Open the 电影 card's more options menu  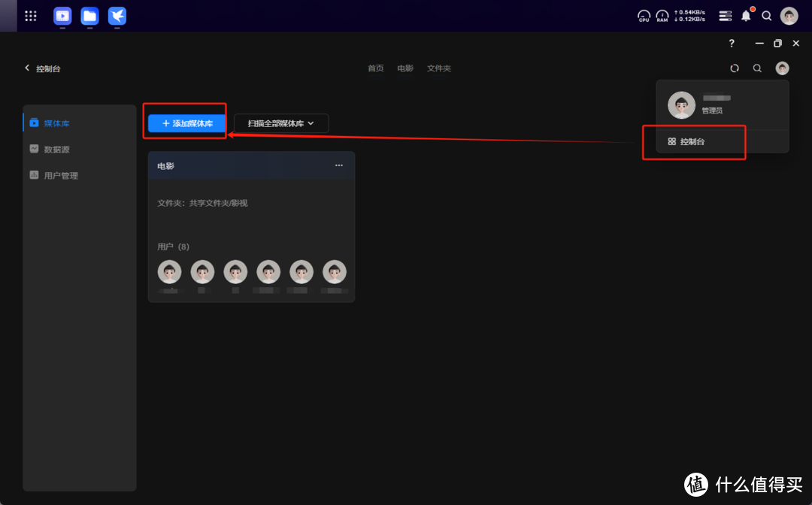[338, 165]
